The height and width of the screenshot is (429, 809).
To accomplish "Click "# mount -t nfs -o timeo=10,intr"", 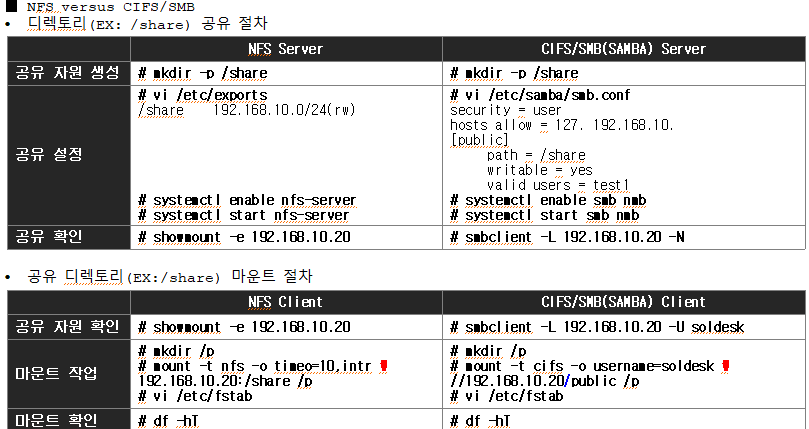I will pyautogui.click(x=255, y=367).
